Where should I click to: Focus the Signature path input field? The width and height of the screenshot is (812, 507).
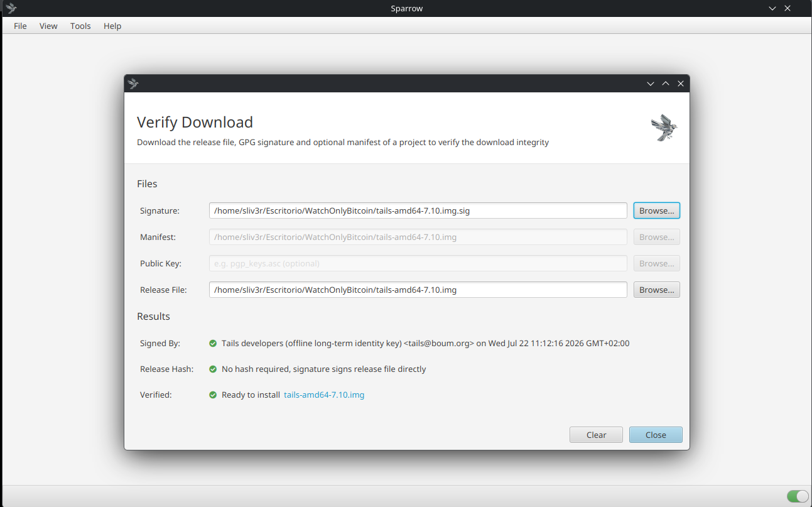[418, 210]
